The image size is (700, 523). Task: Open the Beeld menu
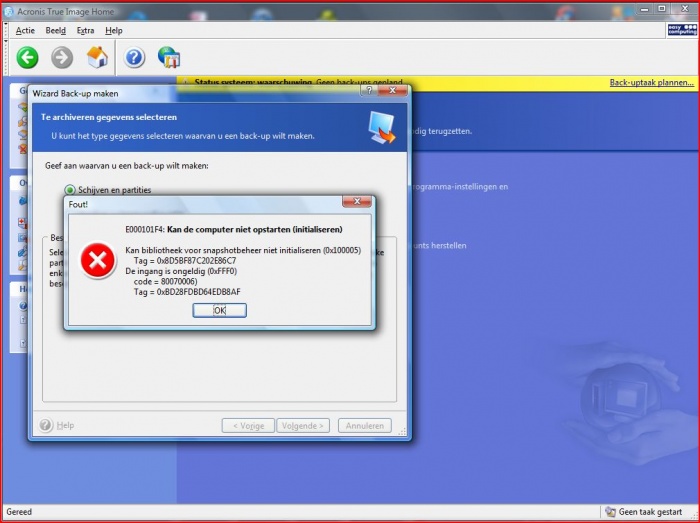coord(55,30)
